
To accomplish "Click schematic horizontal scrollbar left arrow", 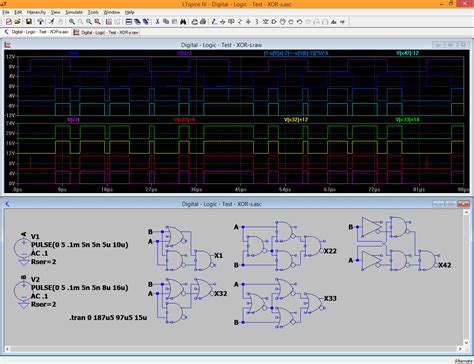I will tap(7, 349).
